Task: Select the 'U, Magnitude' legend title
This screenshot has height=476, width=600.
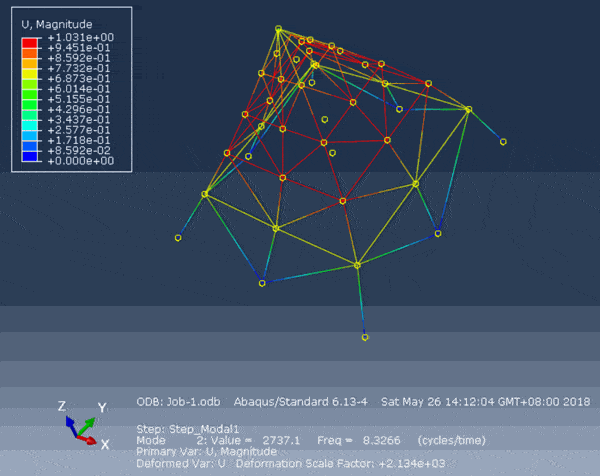Action: (x=57, y=24)
